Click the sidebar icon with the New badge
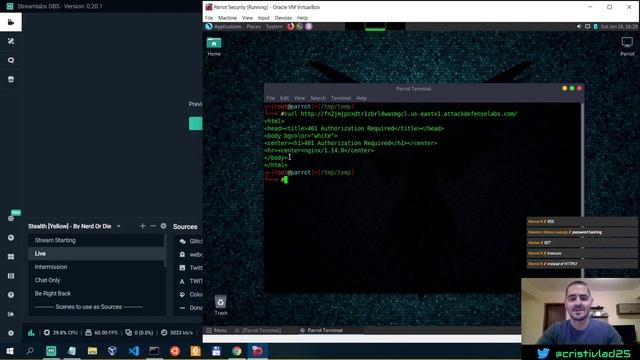The height and width of the screenshot is (360, 640). coord(11,218)
